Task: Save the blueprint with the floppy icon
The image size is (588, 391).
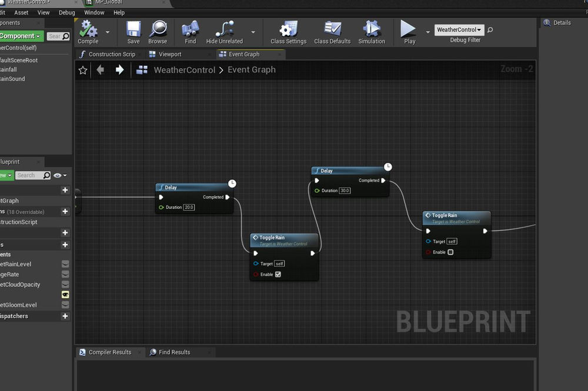Action: coord(133,29)
